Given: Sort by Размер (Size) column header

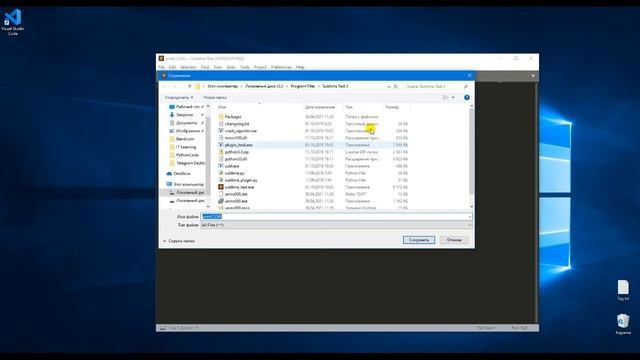Looking at the screenshot, I should [x=392, y=107].
